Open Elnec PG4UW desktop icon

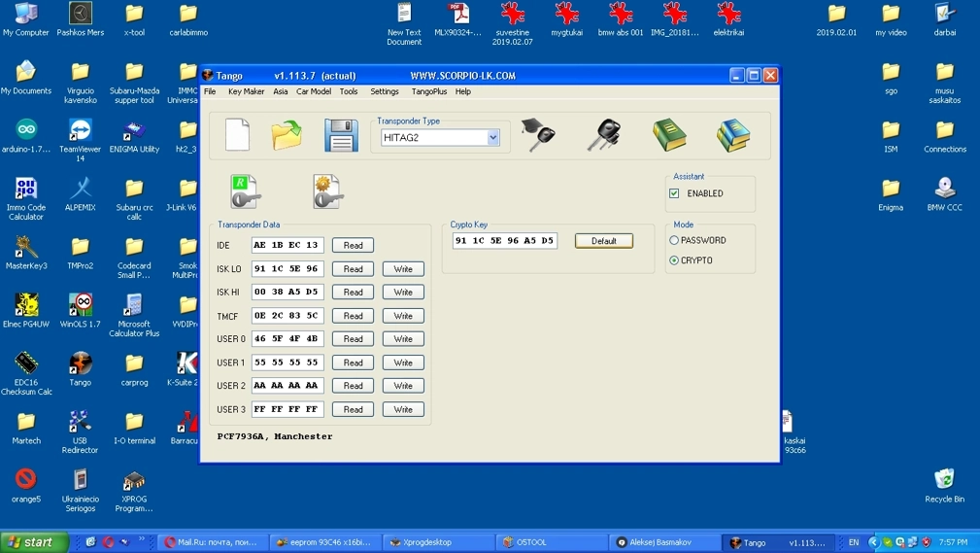coord(25,311)
